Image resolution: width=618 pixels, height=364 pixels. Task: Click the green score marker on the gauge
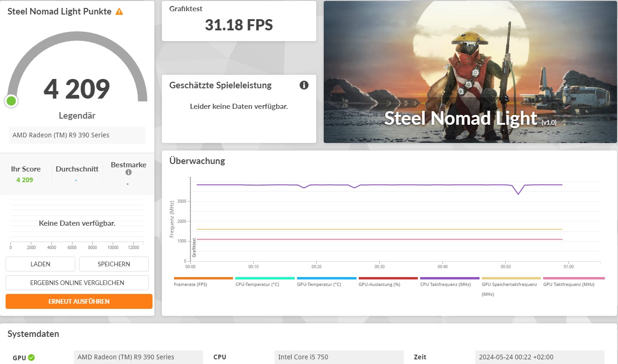pyautogui.click(x=11, y=100)
